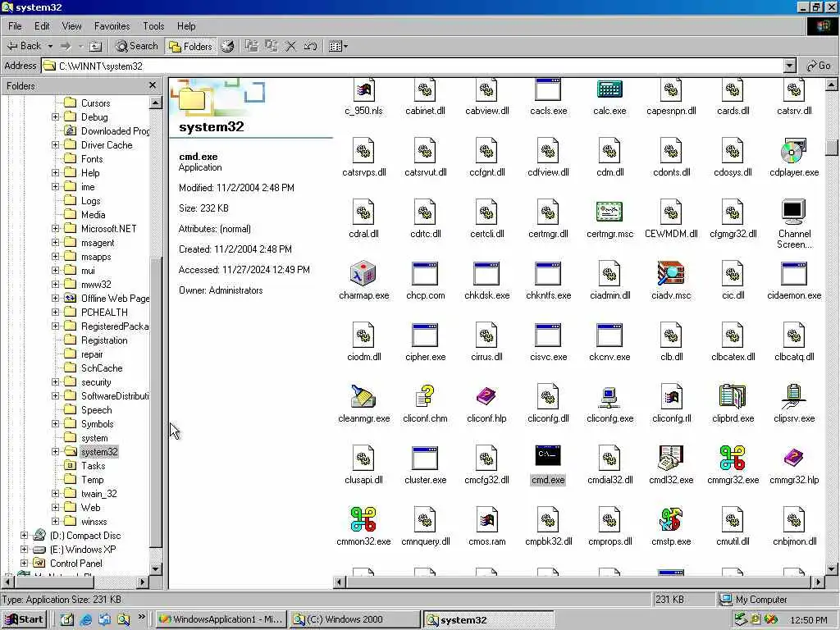Click the Up one level icon
The image size is (840, 630).
(x=95, y=46)
